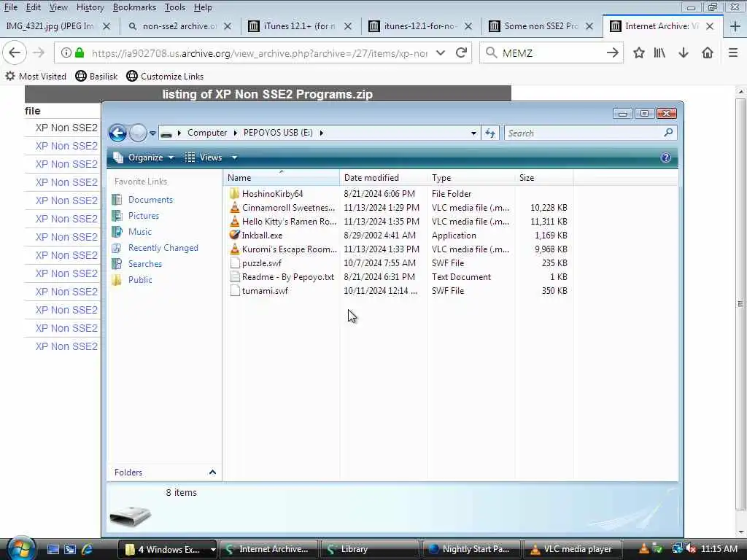Sort by Name column header
747x560 pixels.
click(281, 178)
